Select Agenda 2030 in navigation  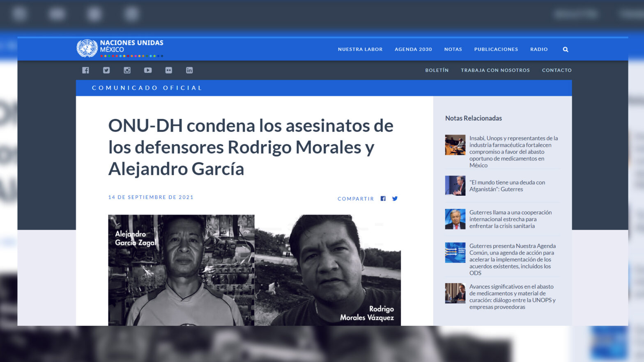pos(413,49)
